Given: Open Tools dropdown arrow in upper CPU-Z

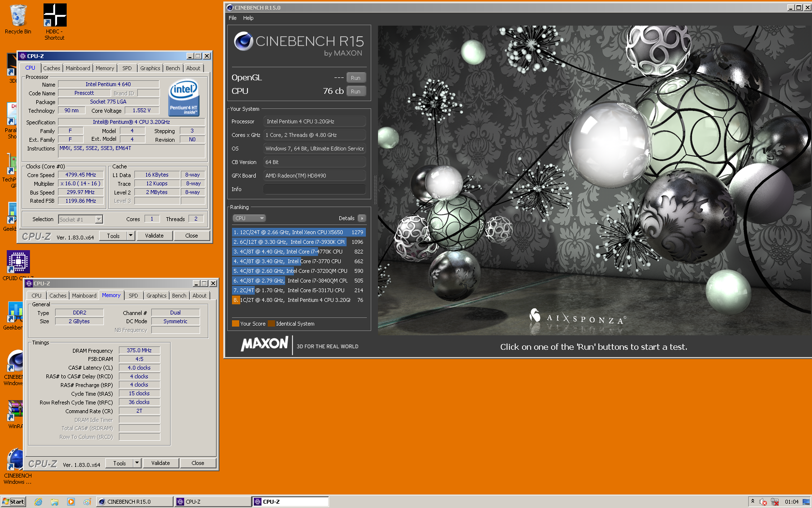Looking at the screenshot, I should pyautogui.click(x=130, y=236).
